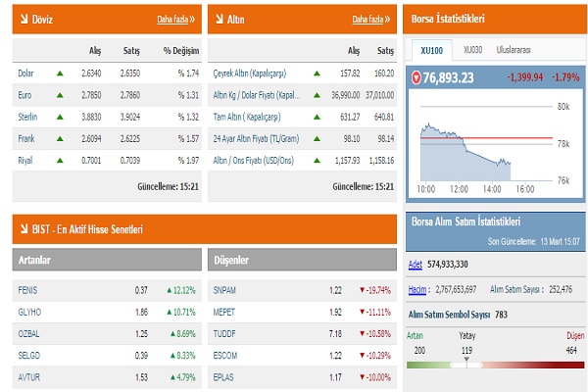The height and width of the screenshot is (392, 588).
Task: Switch to the XU030 tab
Action: [472, 49]
